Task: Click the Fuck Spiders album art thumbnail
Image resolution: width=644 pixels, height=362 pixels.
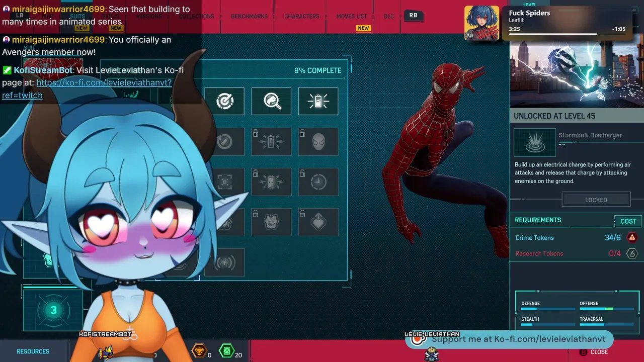Action: tap(482, 23)
